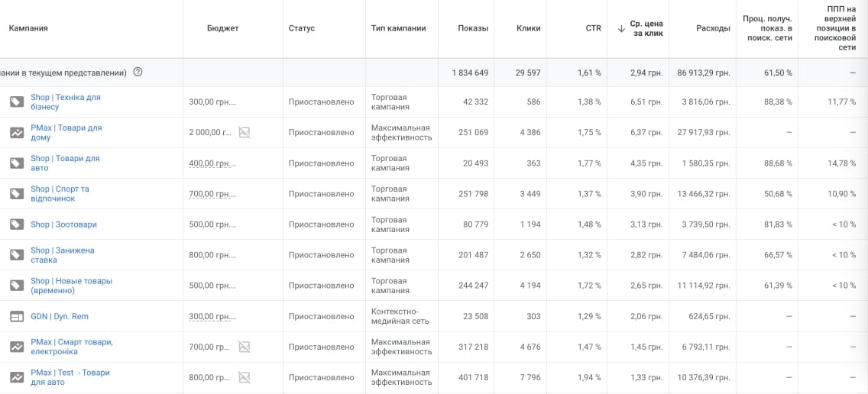
Task: Click the shopping tag icon next to Shop | Зоотовари
Action: (16, 224)
